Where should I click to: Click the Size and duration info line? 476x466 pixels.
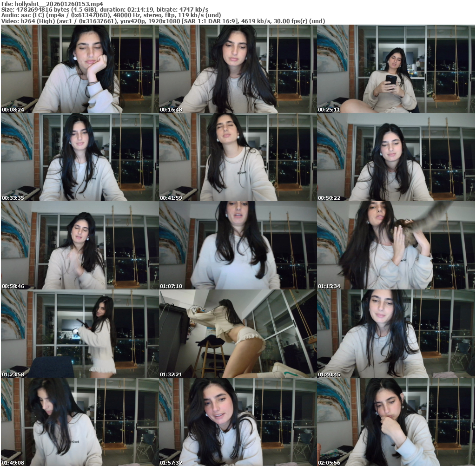[x=105, y=9]
